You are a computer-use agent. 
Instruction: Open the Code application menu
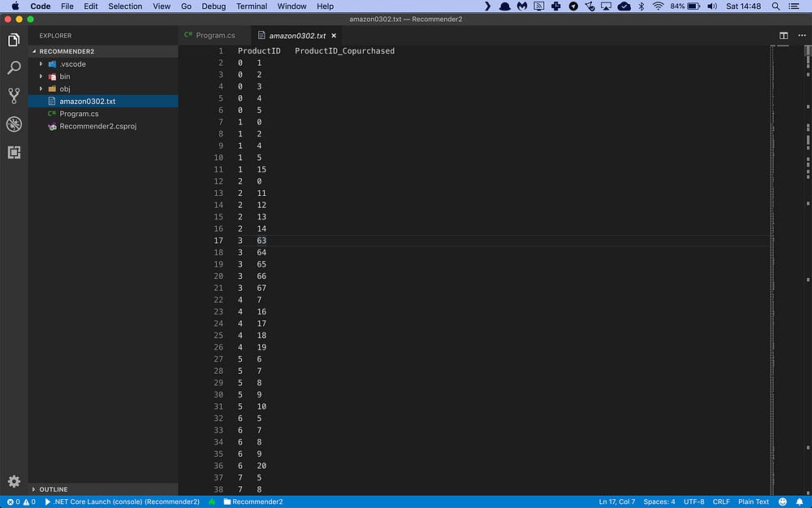[41, 7]
